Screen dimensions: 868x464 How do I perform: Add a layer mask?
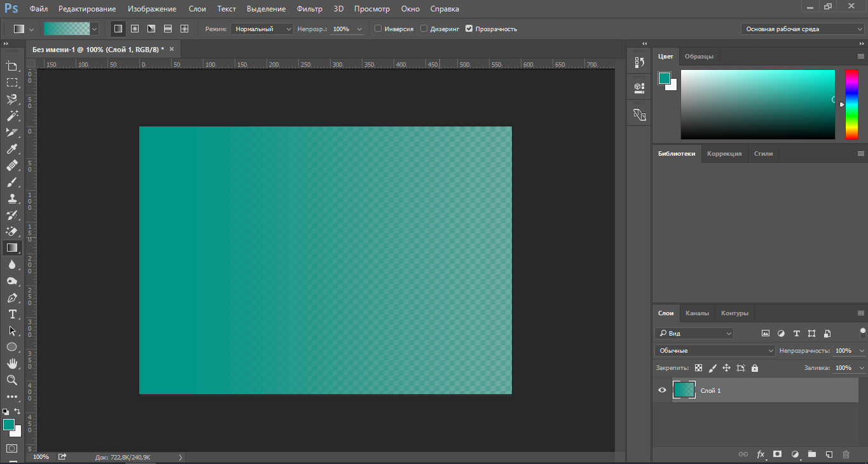click(777, 454)
